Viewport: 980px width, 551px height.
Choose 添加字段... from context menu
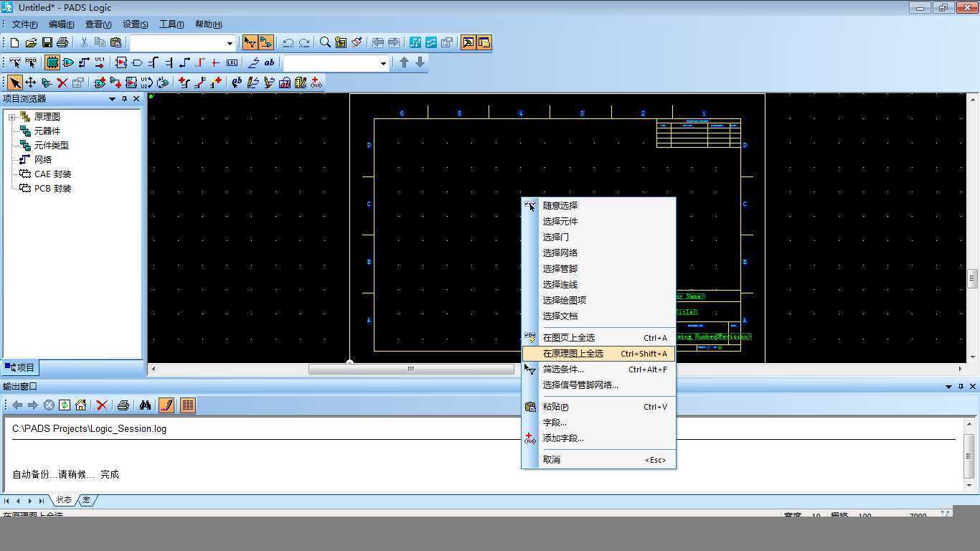pos(598,438)
